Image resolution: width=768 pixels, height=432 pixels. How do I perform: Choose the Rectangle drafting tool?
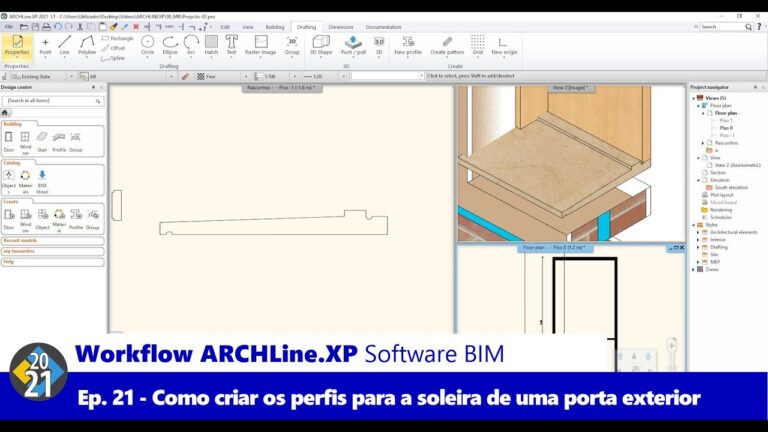pos(118,38)
